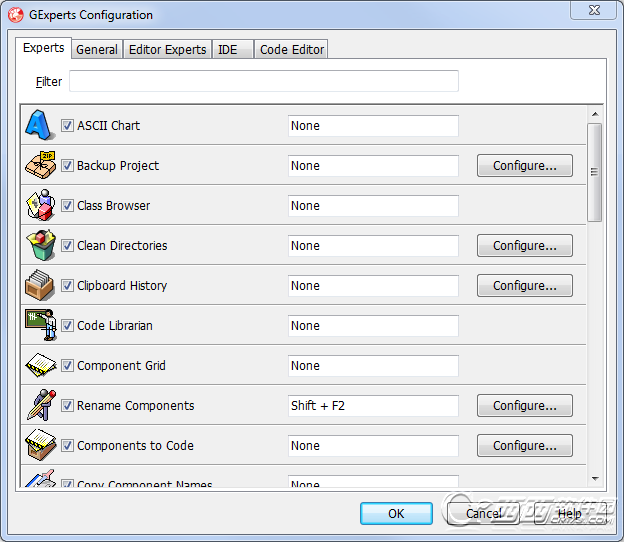
Task: Open the Help button
Action: 570,513
